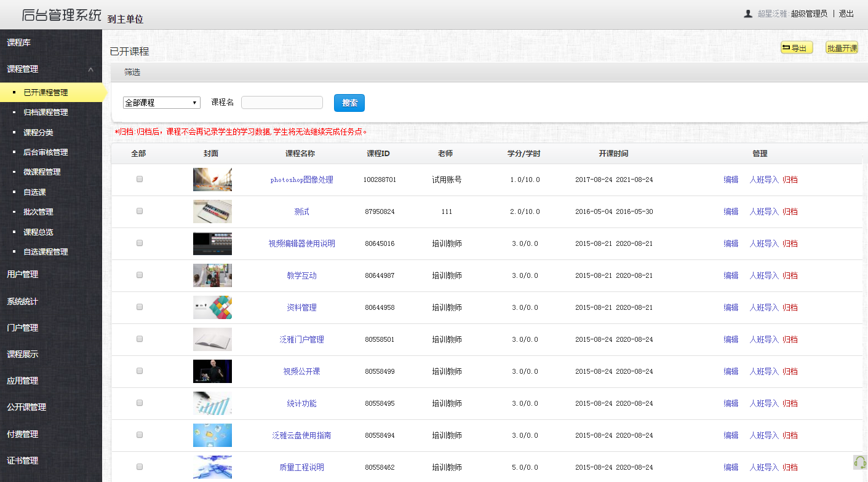
Task: Click 人班导入 for the 测试 course
Action: tap(763, 211)
